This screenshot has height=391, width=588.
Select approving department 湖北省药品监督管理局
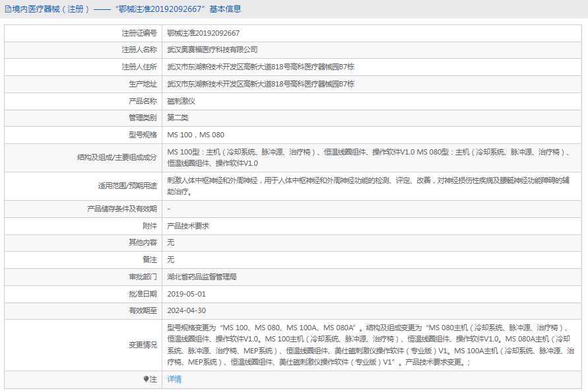(202, 277)
